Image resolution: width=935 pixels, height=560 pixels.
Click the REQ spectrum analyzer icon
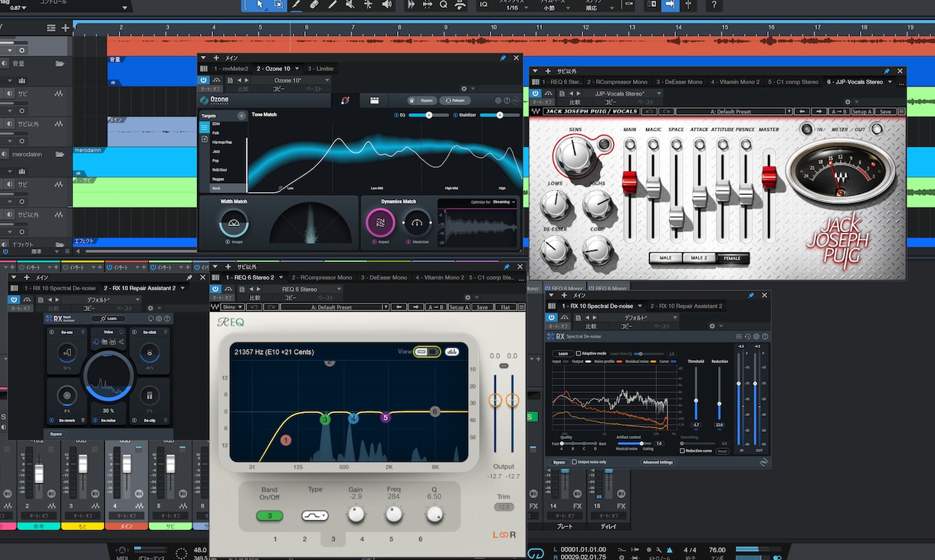coord(451,352)
